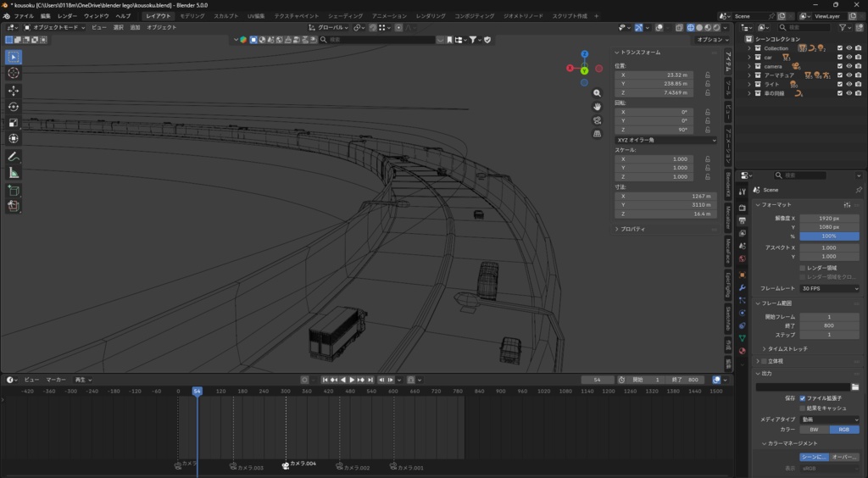Toggle the 立体視 checkbox
This screenshot has width=868, height=478.
coord(764,361)
